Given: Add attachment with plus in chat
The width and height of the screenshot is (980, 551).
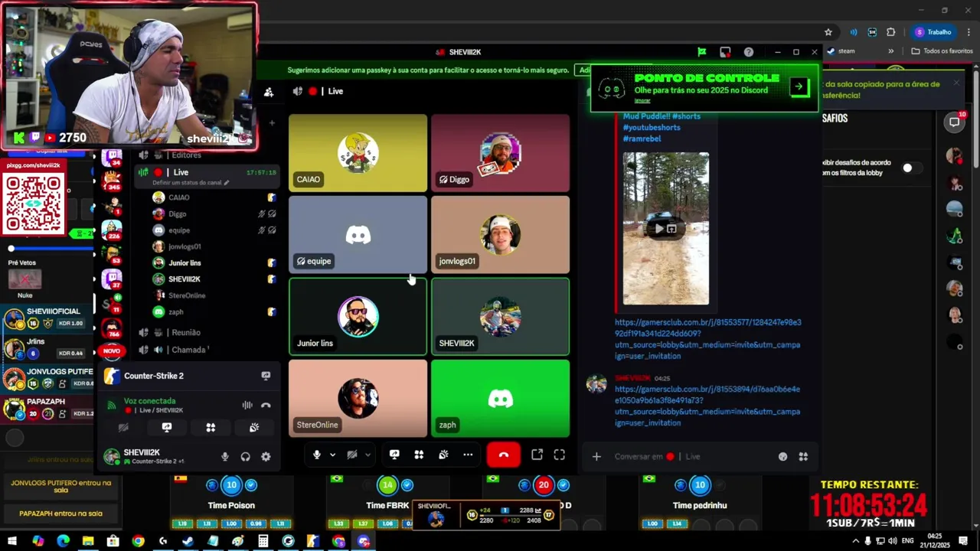Looking at the screenshot, I should coord(596,457).
